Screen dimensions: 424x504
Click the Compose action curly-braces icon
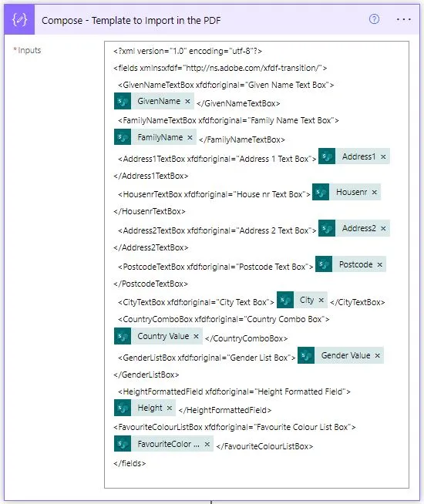click(x=19, y=20)
